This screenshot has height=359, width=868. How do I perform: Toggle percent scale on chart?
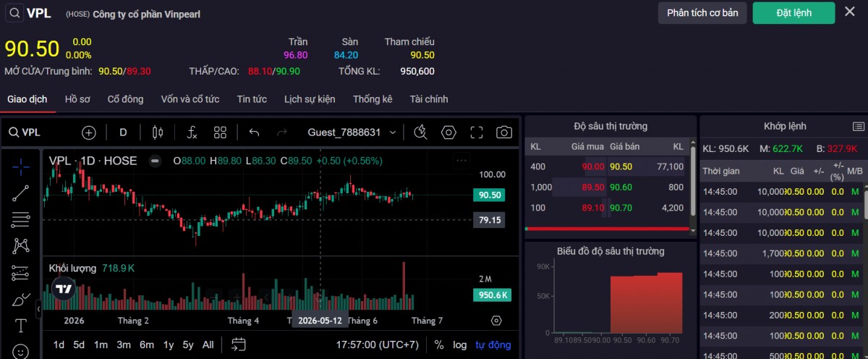(x=439, y=345)
